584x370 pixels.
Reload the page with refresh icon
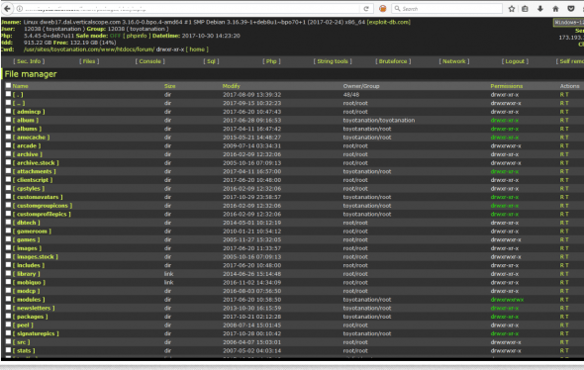pos(366,9)
